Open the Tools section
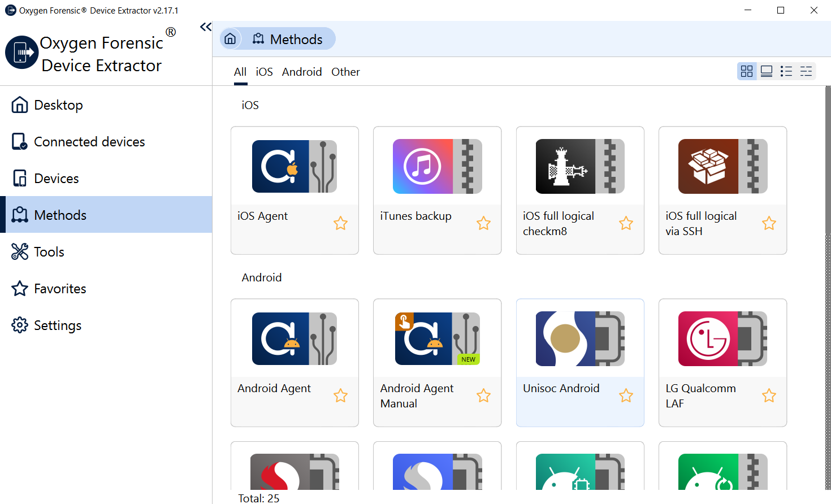The width and height of the screenshot is (831, 504). click(x=106, y=252)
